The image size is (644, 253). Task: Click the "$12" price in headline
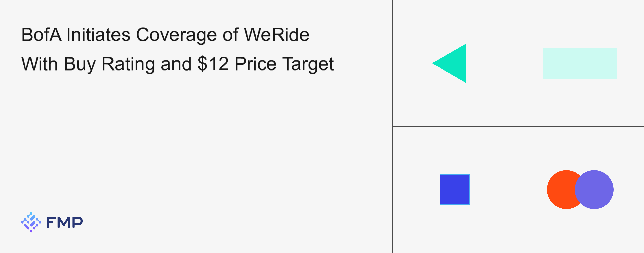point(213,64)
